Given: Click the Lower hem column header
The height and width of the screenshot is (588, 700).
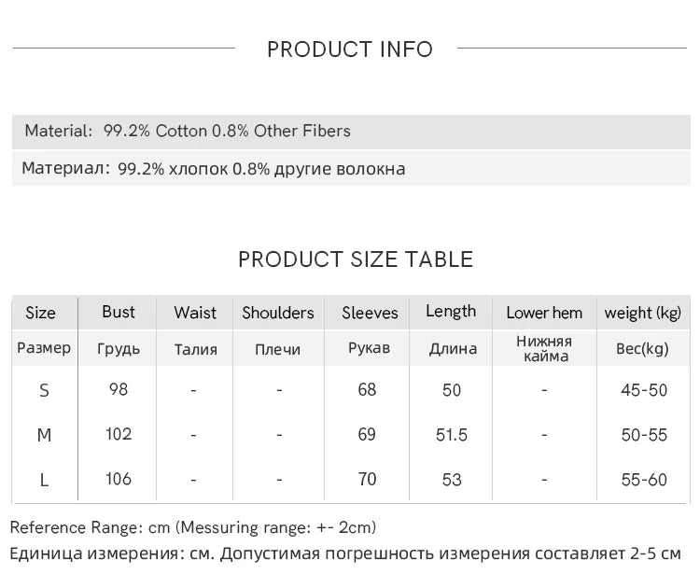Looking at the screenshot, I should click(544, 313).
